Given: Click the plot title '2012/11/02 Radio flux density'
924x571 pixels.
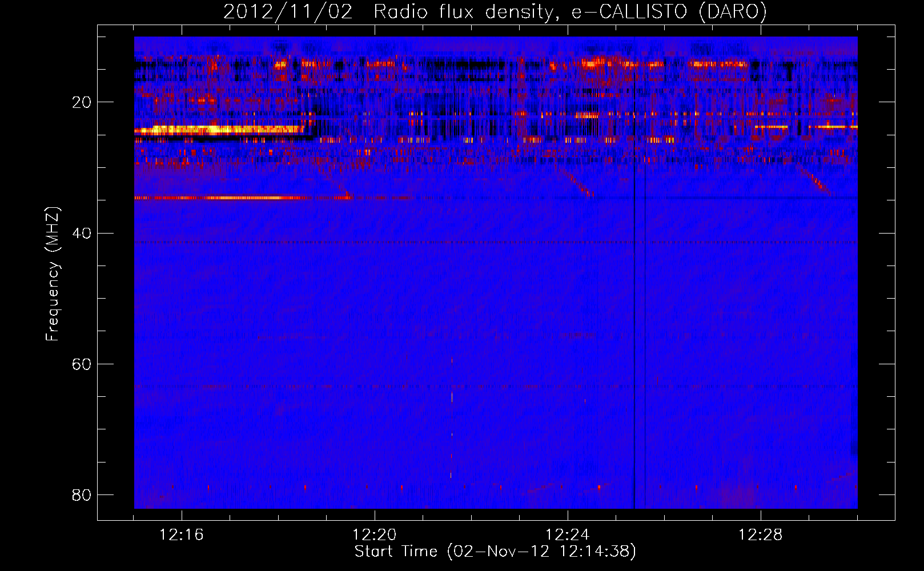Looking at the screenshot, I should [x=495, y=12].
